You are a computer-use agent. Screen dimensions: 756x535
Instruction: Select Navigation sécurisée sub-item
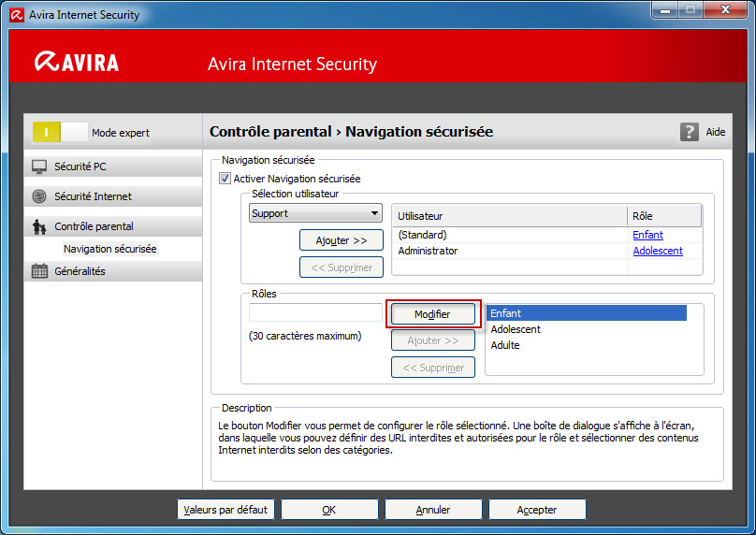[x=109, y=249]
